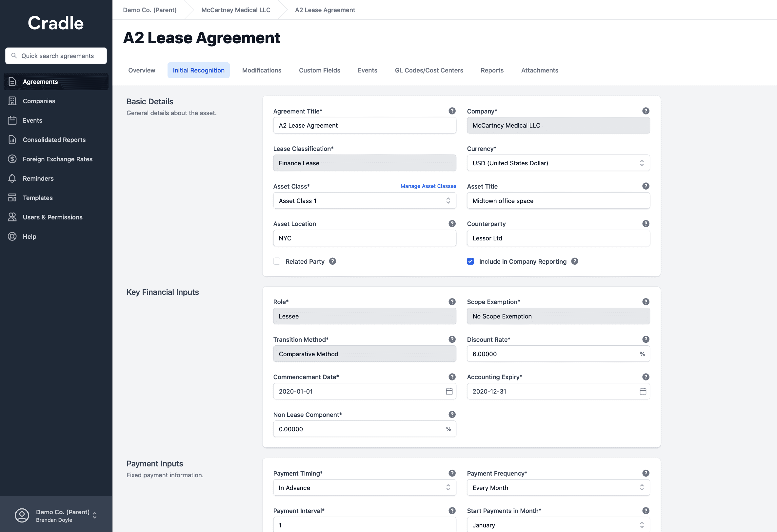Enable the Related Party checkbox
This screenshot has height=532, width=777.
[x=277, y=261]
